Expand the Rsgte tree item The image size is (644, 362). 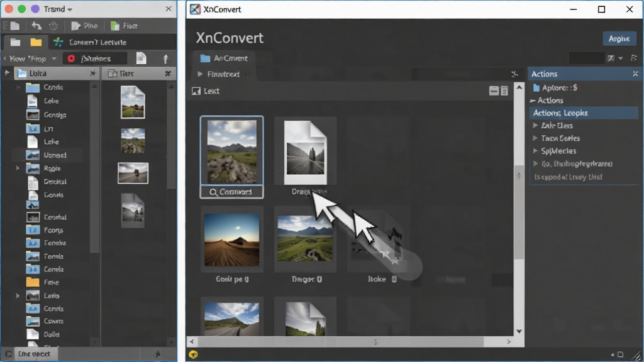[18, 168]
